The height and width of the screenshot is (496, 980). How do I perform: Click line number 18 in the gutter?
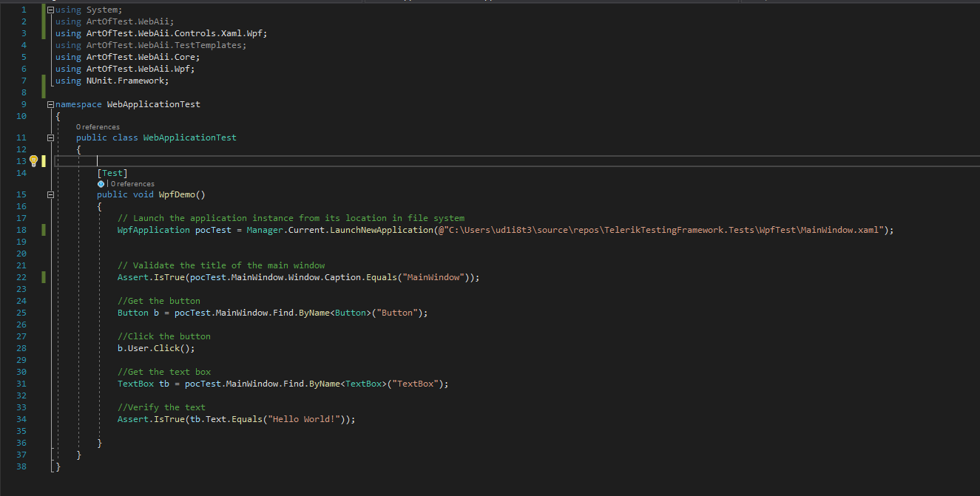pos(21,230)
